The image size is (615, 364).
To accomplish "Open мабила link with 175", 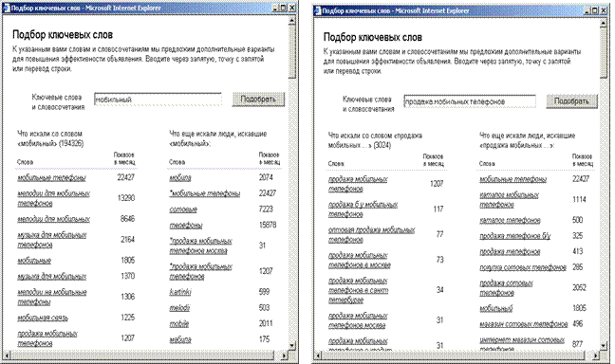I will point(180,339).
